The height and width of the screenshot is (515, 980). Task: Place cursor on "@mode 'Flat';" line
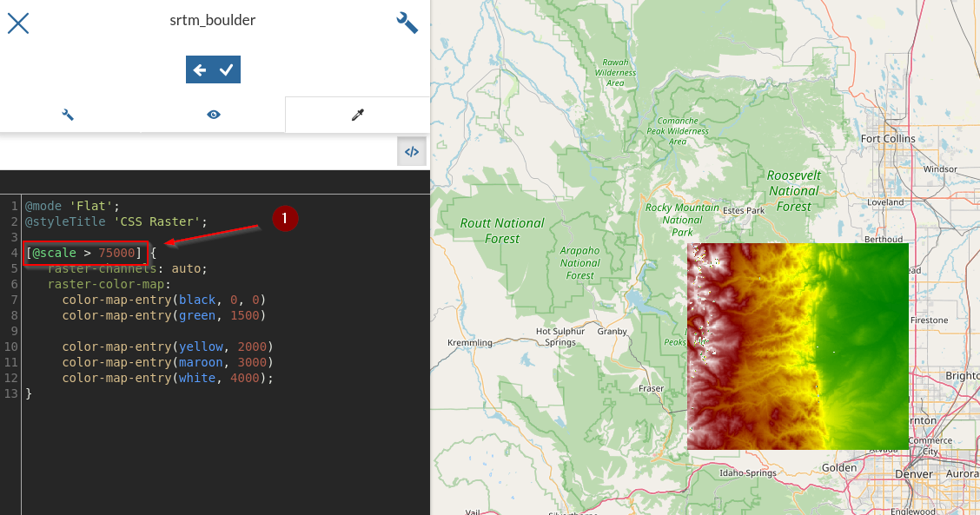pyautogui.click(x=72, y=206)
